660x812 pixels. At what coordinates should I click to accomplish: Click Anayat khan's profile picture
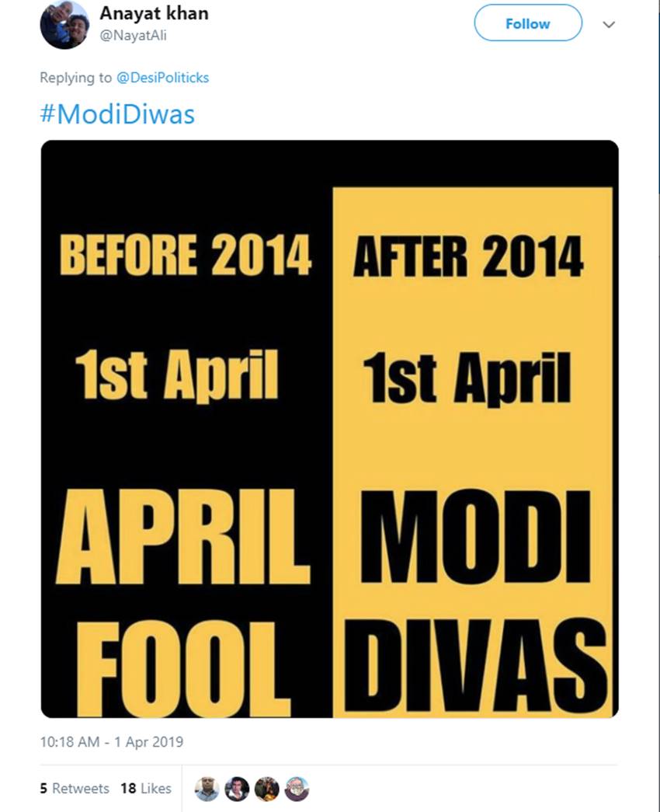tap(64, 24)
